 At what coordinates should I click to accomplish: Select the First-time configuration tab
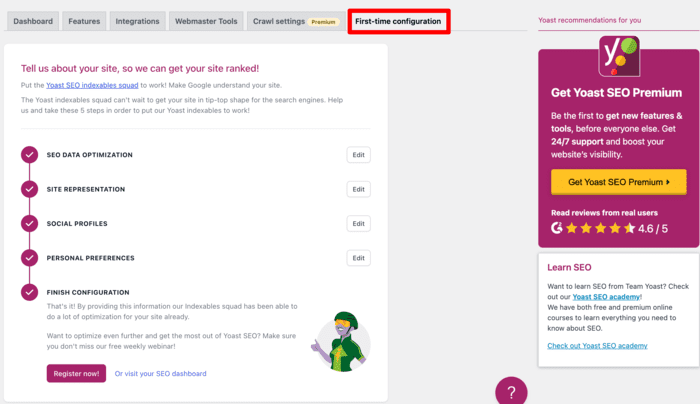398,21
